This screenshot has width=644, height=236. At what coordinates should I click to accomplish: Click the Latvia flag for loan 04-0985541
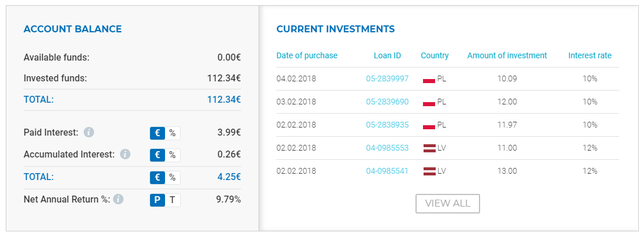coord(429,171)
